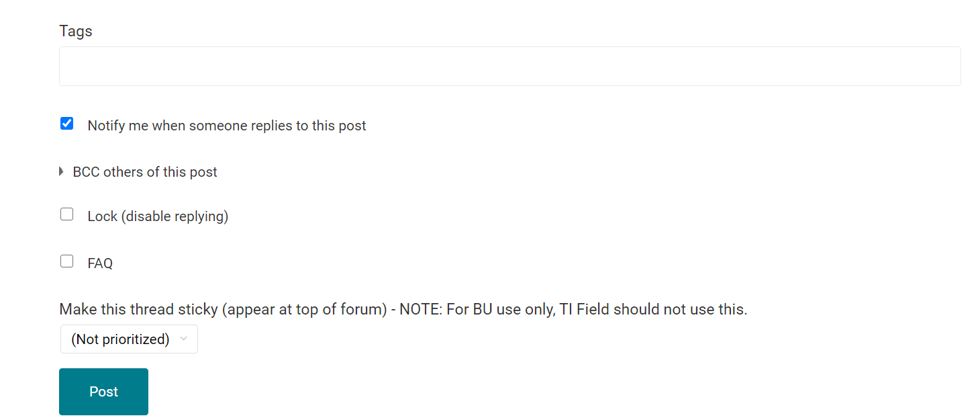Open the "(Not prioritized)" sticky dropdown
The image size is (980, 420).
click(129, 339)
